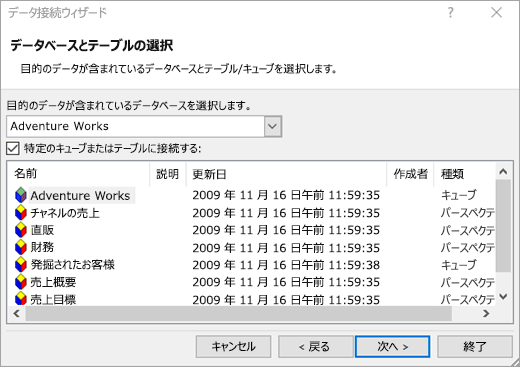Click the 次へ > button
520x367 pixels.
[x=393, y=347]
